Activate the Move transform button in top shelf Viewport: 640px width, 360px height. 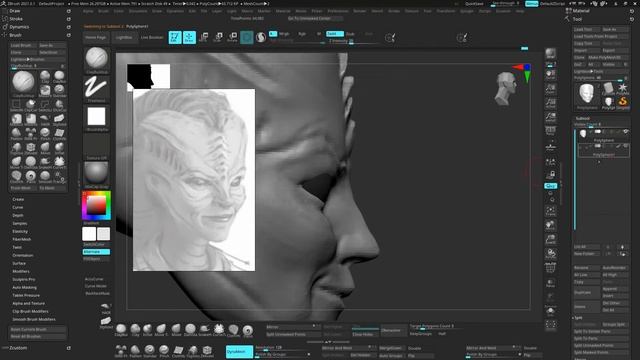204,38
